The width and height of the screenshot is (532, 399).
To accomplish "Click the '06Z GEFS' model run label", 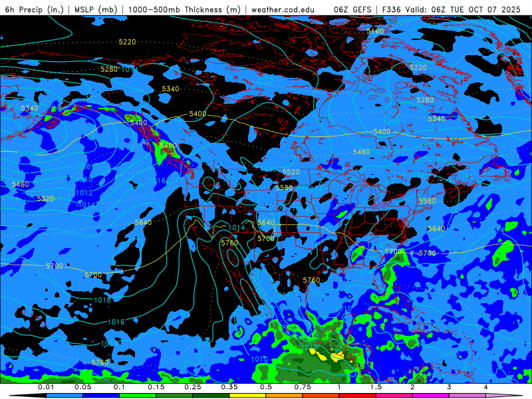I will pos(352,9).
